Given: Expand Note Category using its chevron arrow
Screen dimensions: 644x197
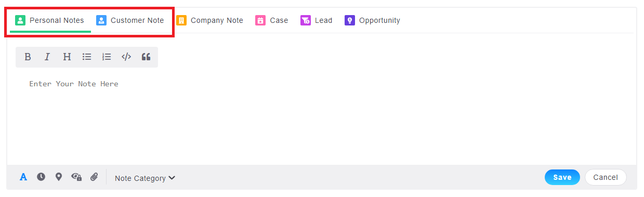Looking at the screenshot, I should click(x=172, y=178).
